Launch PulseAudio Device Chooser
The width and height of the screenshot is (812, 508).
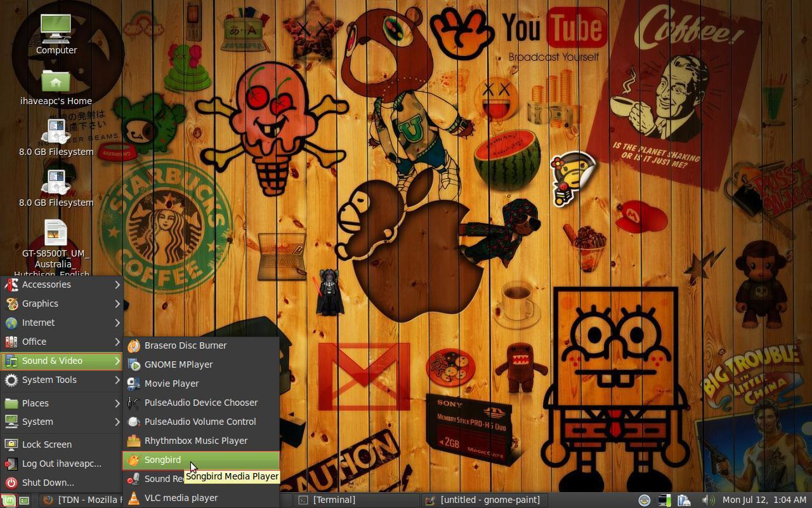[201, 403]
